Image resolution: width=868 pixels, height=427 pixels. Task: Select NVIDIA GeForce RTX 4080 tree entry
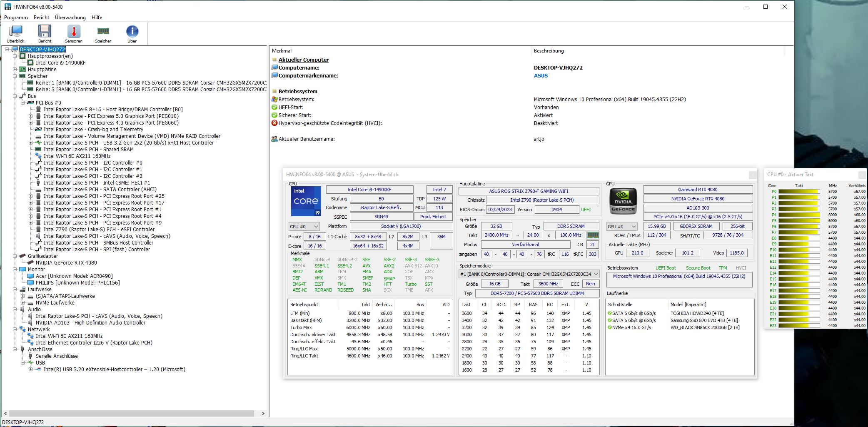point(66,263)
